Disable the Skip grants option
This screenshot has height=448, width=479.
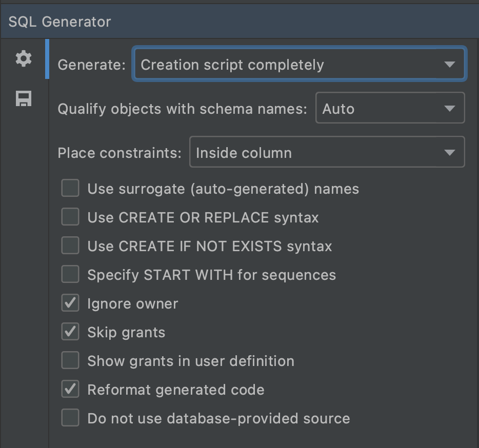click(70, 332)
